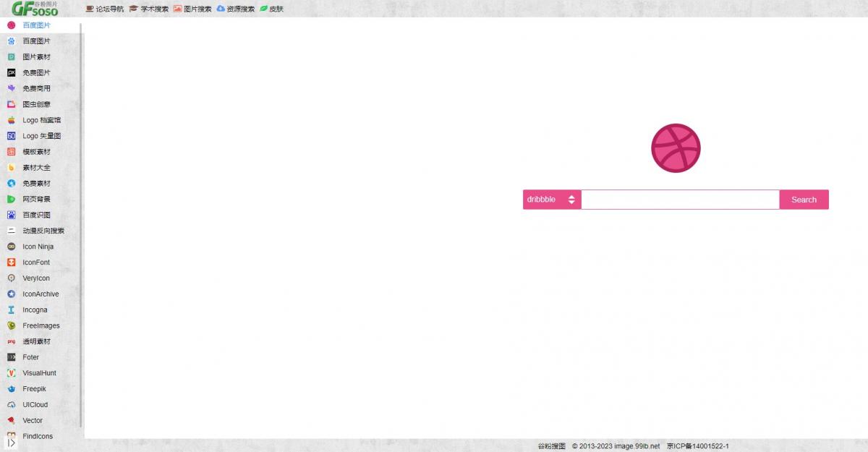Click the Foter sidebar icon

coord(11,357)
